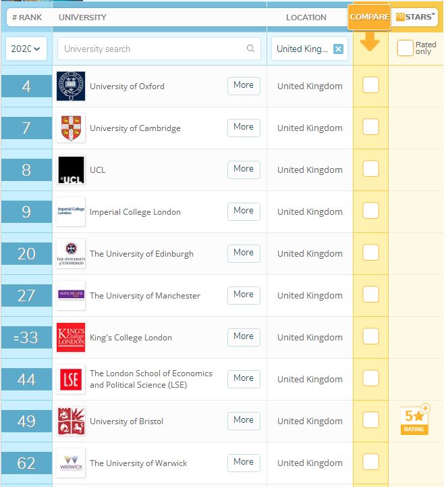The image size is (448, 487).
Task: Click United Kingdom in the Warwick row
Action: pos(310,463)
